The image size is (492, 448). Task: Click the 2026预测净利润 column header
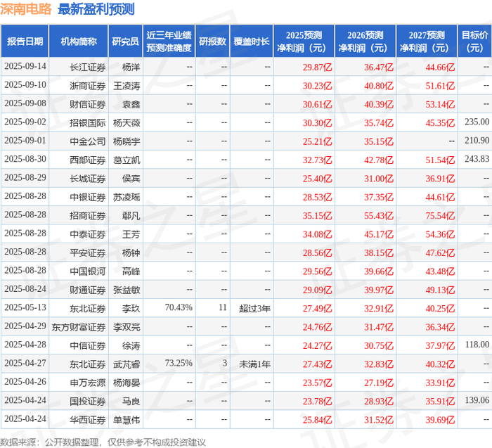pyautogui.click(x=365, y=41)
